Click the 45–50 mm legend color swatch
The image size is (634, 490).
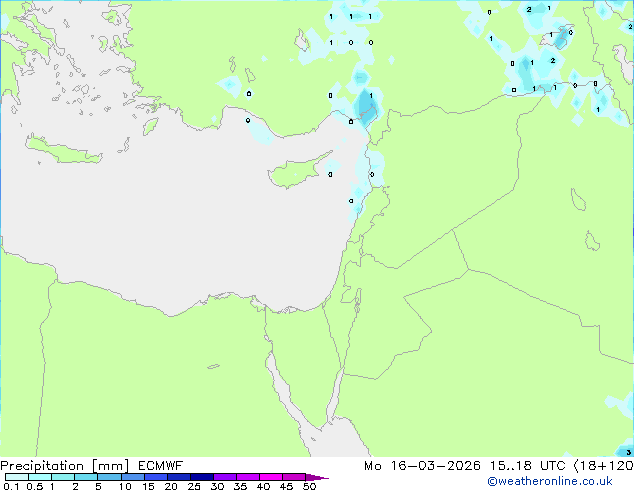tap(294, 477)
